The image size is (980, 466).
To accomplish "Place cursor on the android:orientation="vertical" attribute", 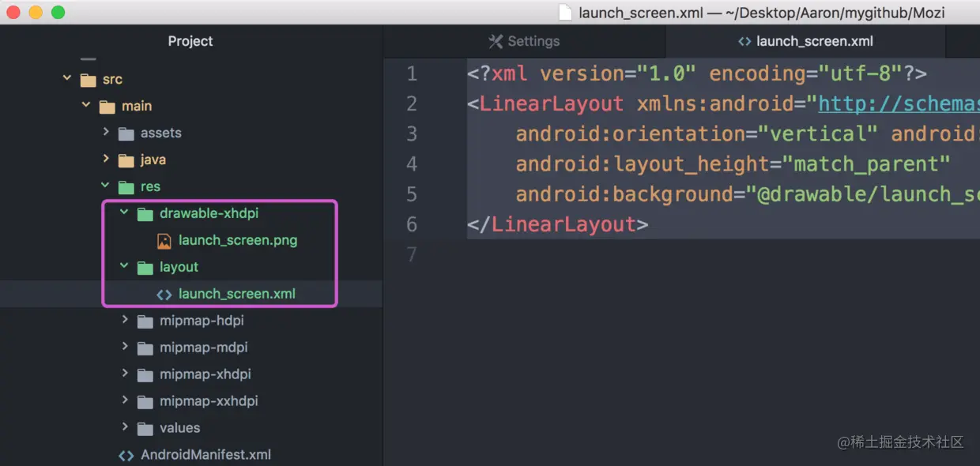I will [x=697, y=133].
